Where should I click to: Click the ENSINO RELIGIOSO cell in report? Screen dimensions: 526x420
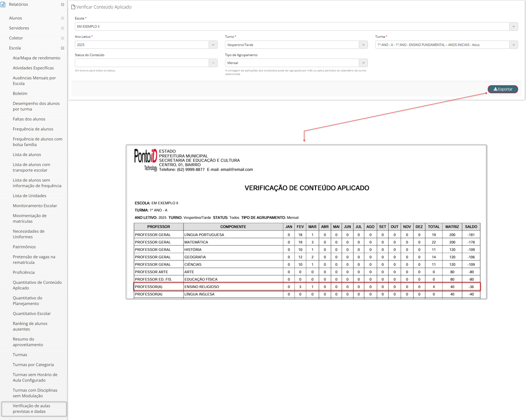(x=233, y=287)
